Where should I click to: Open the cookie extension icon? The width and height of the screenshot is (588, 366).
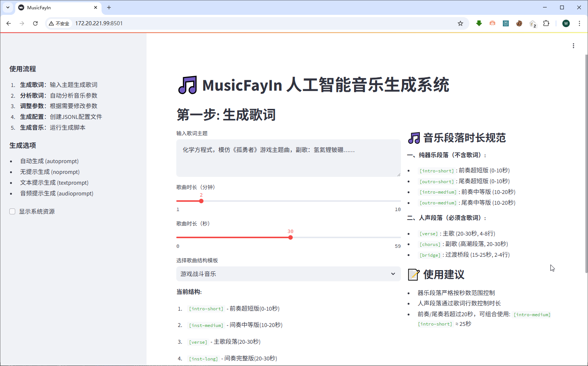[x=519, y=23]
